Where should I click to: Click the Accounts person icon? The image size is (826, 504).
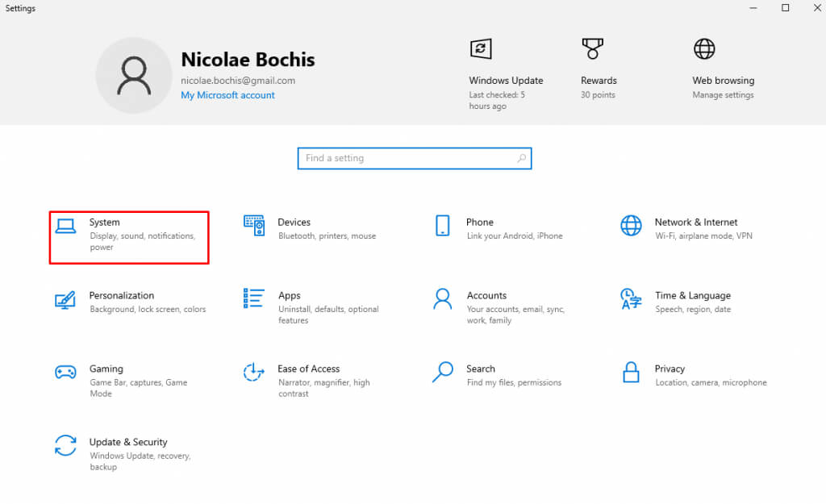click(x=442, y=299)
